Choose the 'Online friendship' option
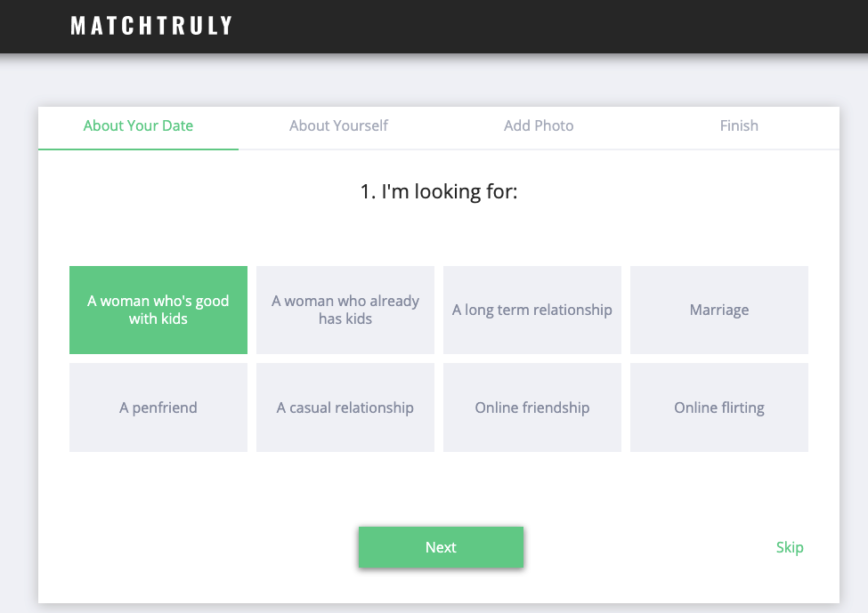 click(532, 407)
